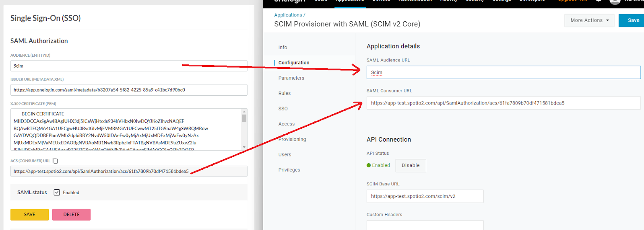Open the SSO tab in the sidebar
Viewport: 644px width, 230px height.
[x=283, y=109]
